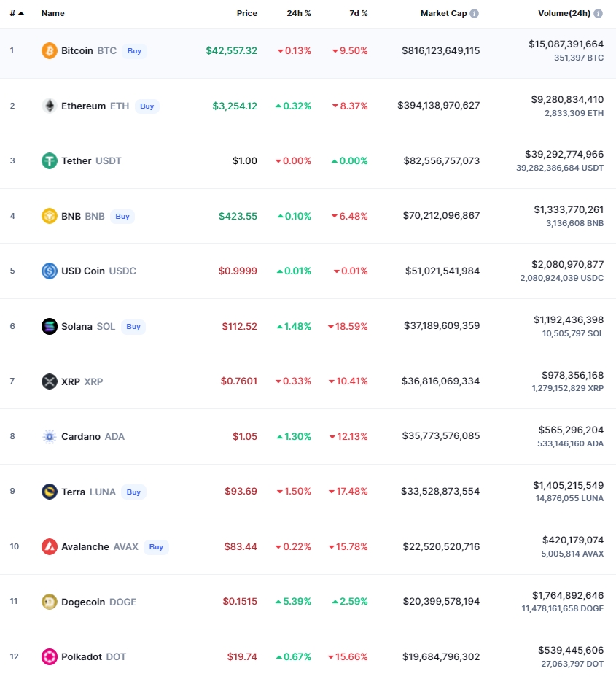This screenshot has width=616, height=682.
Task: Click the Solana logo icon
Action: (50, 326)
